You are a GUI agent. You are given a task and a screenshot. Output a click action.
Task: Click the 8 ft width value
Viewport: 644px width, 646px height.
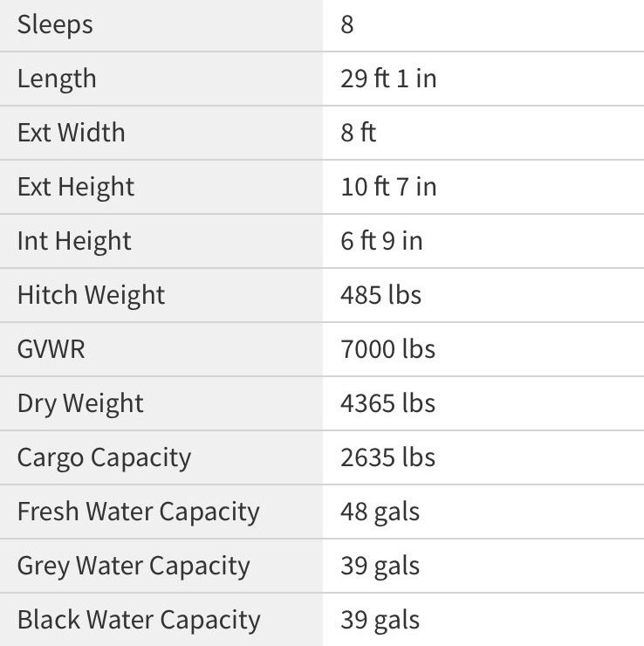tap(359, 133)
